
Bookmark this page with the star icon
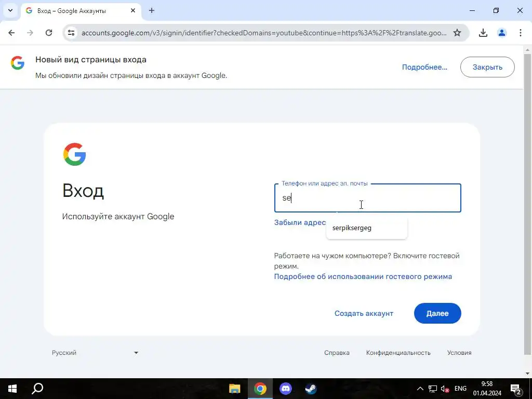pos(457,33)
